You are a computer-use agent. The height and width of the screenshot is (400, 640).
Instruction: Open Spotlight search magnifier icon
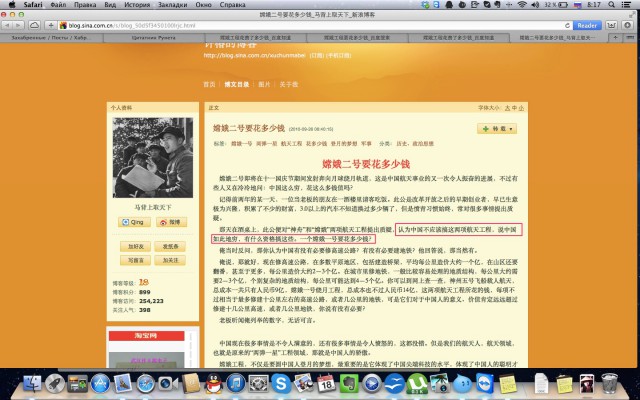pyautogui.click(x=613, y=6)
